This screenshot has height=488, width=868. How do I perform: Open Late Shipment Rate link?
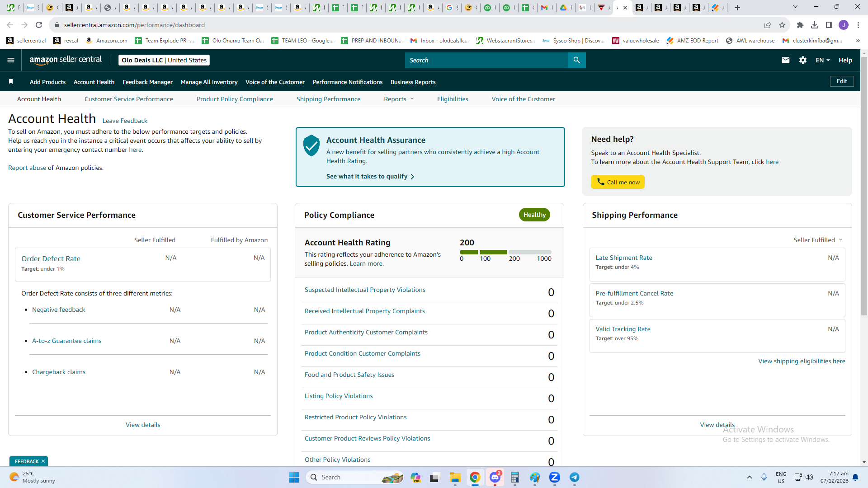[624, 258]
